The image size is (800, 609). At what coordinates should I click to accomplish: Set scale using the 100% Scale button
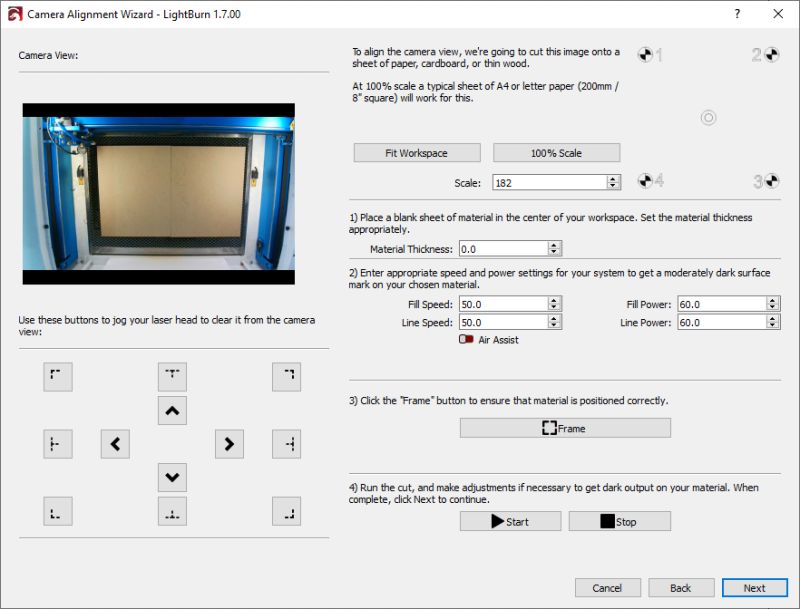(556, 152)
